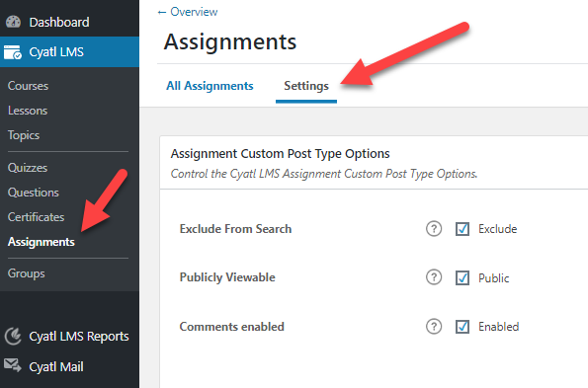Go back via the Overview link
The height and width of the screenshot is (388, 588).
coord(188,12)
